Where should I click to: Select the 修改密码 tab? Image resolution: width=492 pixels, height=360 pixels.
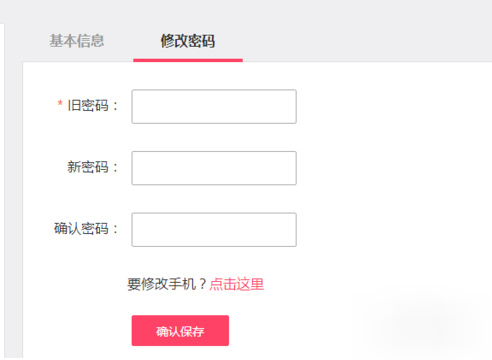tap(188, 41)
